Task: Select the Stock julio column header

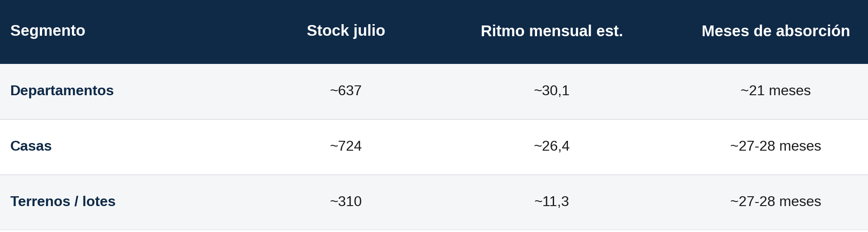Action: [346, 31]
